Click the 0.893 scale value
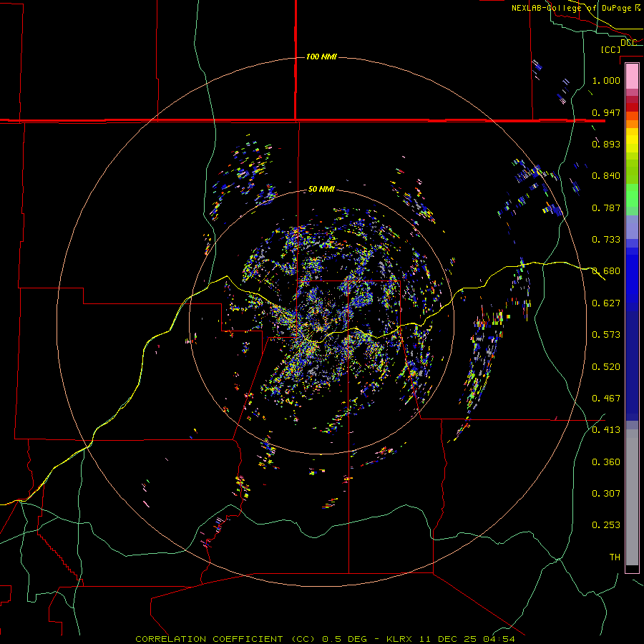The width and height of the screenshot is (644, 644). coord(606,144)
